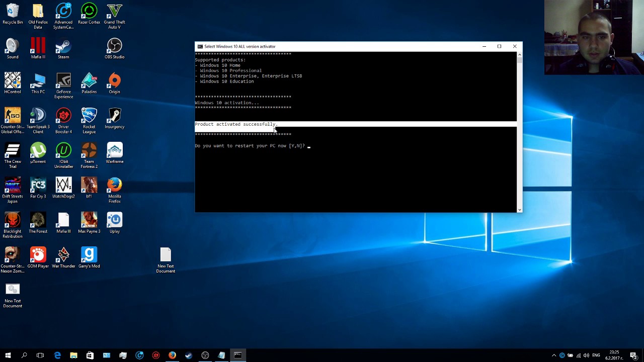Select the Razer Cortex desktop icon

click(x=89, y=14)
